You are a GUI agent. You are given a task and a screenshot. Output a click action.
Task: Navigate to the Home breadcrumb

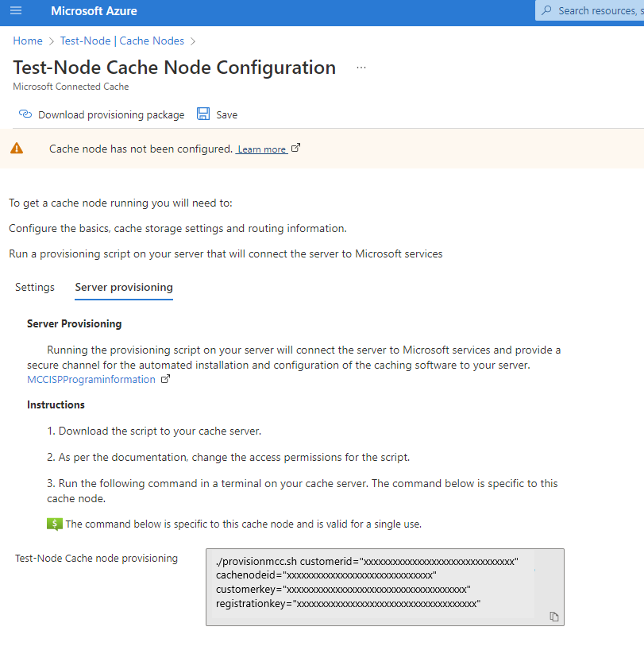(x=28, y=41)
